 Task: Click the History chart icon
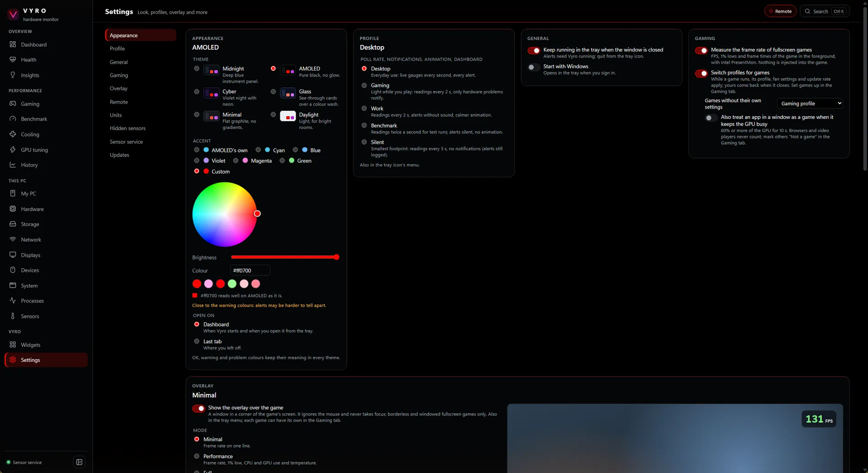[x=13, y=165]
